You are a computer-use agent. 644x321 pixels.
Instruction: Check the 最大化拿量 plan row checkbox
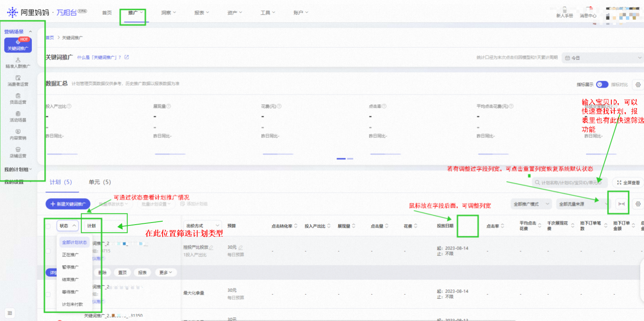[48, 294]
